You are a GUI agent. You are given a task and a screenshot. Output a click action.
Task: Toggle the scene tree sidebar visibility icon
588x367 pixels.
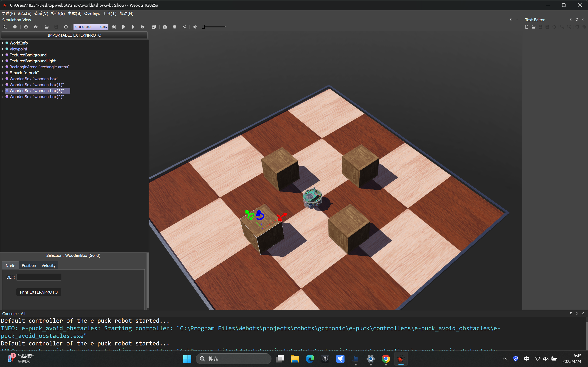coord(5,27)
